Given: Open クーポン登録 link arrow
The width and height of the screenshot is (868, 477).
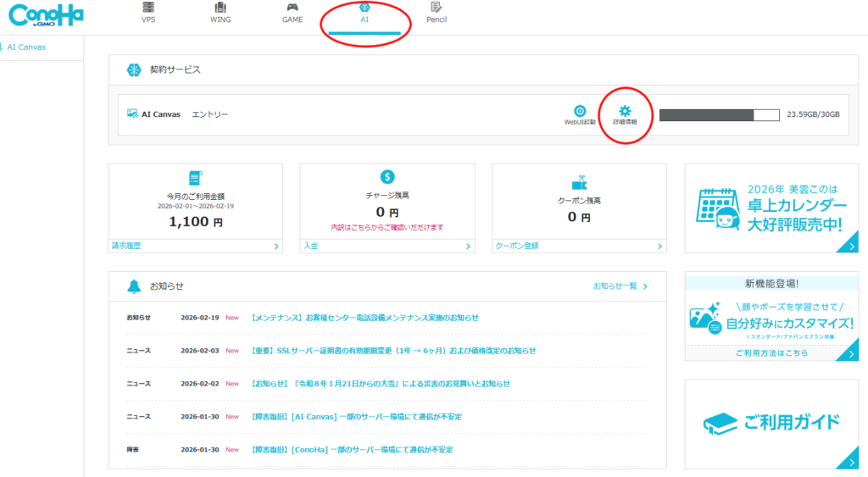Looking at the screenshot, I should (659, 247).
